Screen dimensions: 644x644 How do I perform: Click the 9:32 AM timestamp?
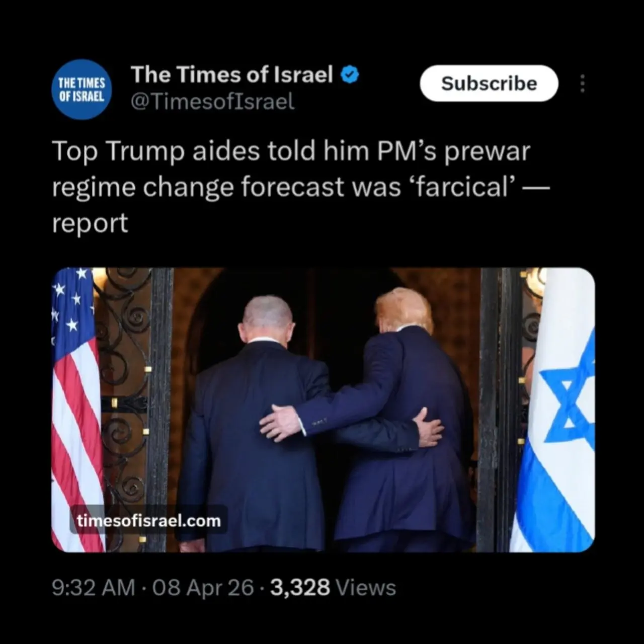click(94, 588)
